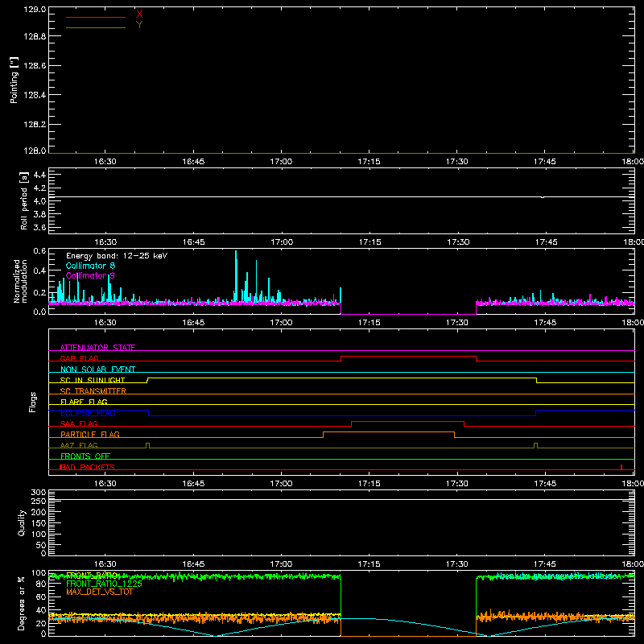Image resolution: width=644 pixels, height=644 pixels.
Task: Click the cyan spike at 17:10 data gap edge
Action: [341, 295]
